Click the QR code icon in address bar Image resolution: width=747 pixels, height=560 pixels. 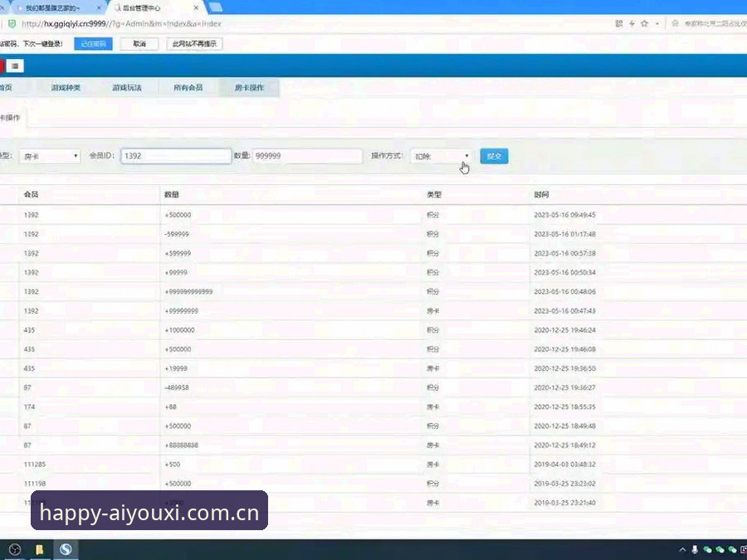[619, 23]
